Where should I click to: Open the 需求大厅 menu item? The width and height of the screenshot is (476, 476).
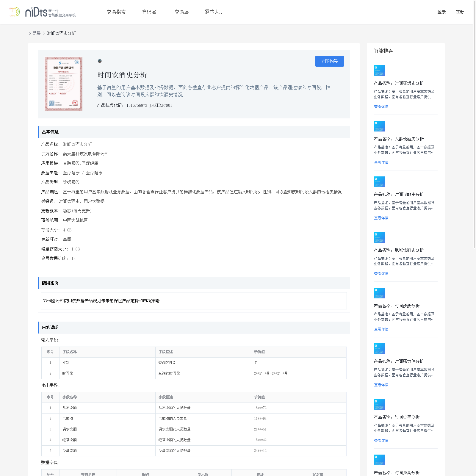214,12
